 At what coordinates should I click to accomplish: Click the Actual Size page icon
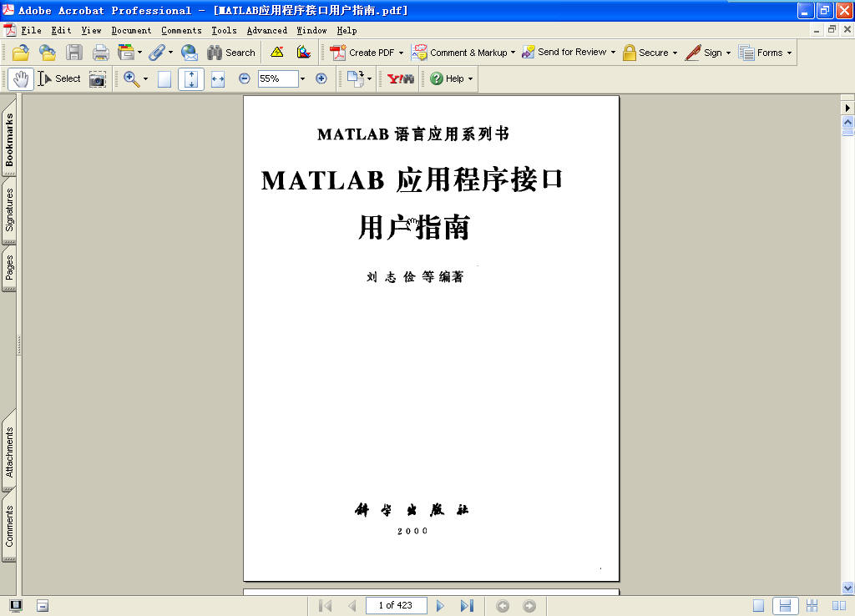(x=164, y=79)
